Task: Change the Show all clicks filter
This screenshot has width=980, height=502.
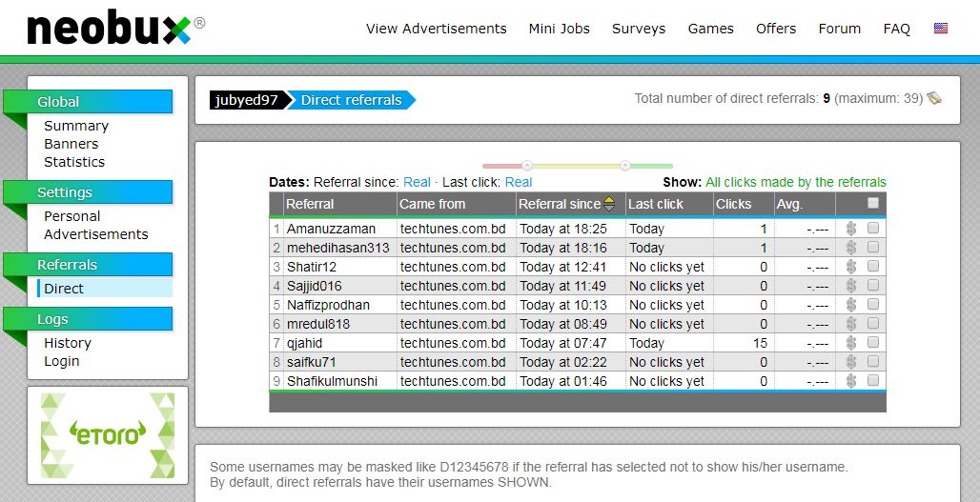Action: pos(795,182)
